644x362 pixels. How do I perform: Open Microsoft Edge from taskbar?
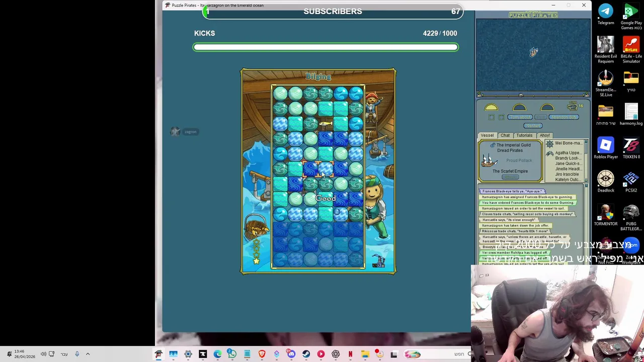(x=217, y=354)
